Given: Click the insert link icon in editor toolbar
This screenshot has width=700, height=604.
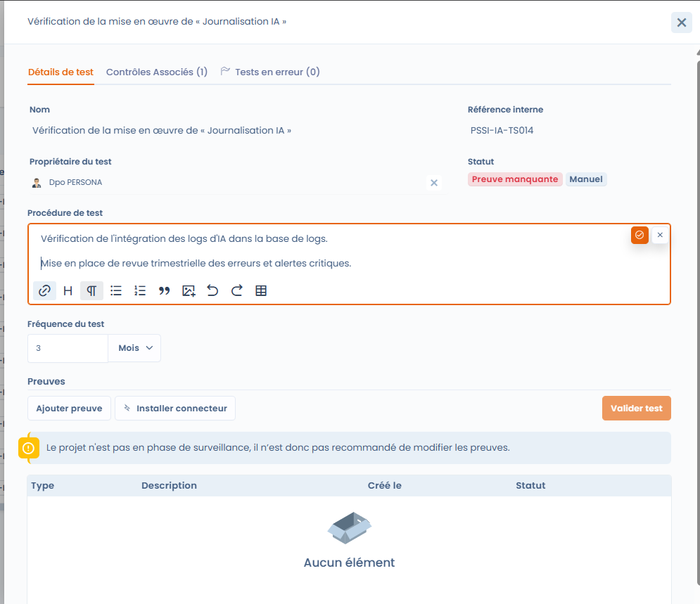Looking at the screenshot, I should [44, 291].
